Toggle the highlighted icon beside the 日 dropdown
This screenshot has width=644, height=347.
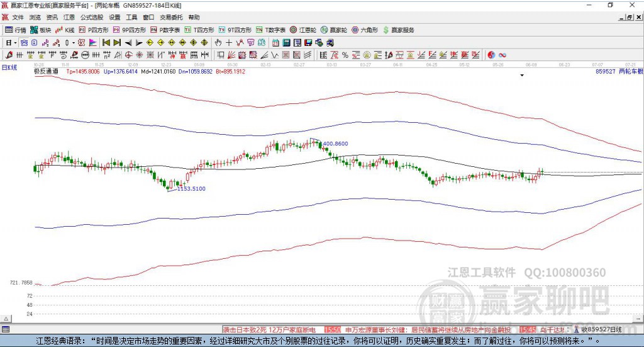(x=25, y=43)
